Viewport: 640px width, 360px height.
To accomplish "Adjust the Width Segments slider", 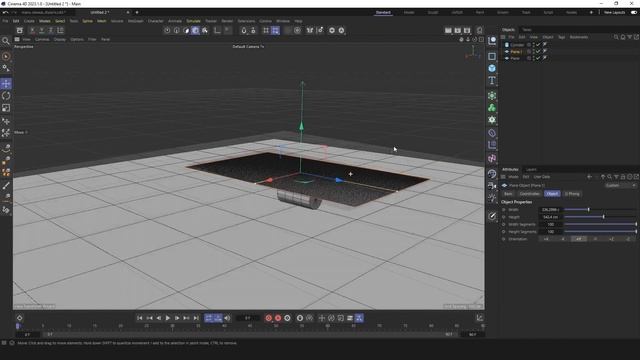I will (x=600, y=224).
